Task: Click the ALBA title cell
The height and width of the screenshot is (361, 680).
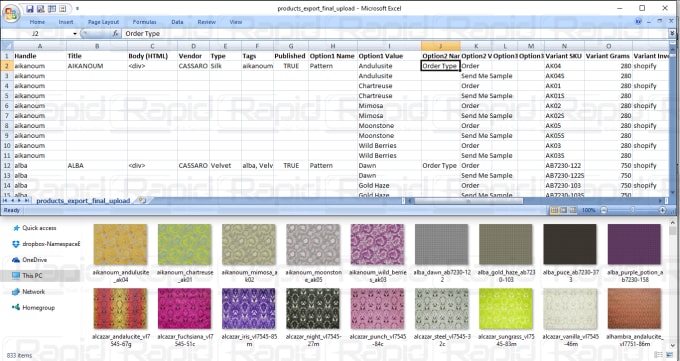Action: click(97, 166)
